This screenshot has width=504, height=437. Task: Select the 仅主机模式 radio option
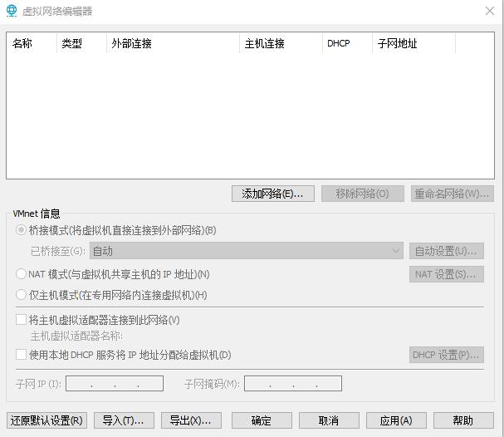[x=22, y=294]
